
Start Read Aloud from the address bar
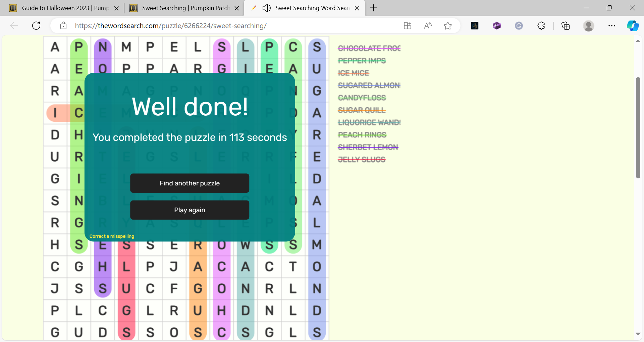(x=428, y=26)
